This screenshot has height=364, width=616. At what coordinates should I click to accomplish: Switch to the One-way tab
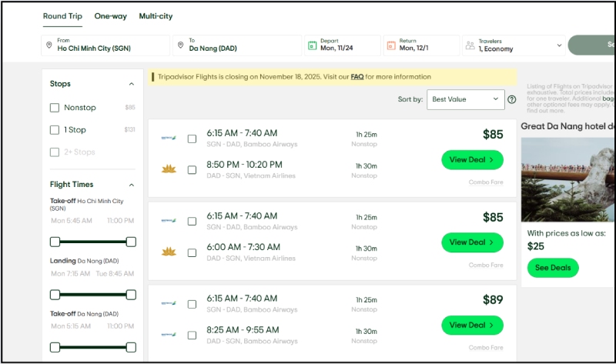pos(110,16)
